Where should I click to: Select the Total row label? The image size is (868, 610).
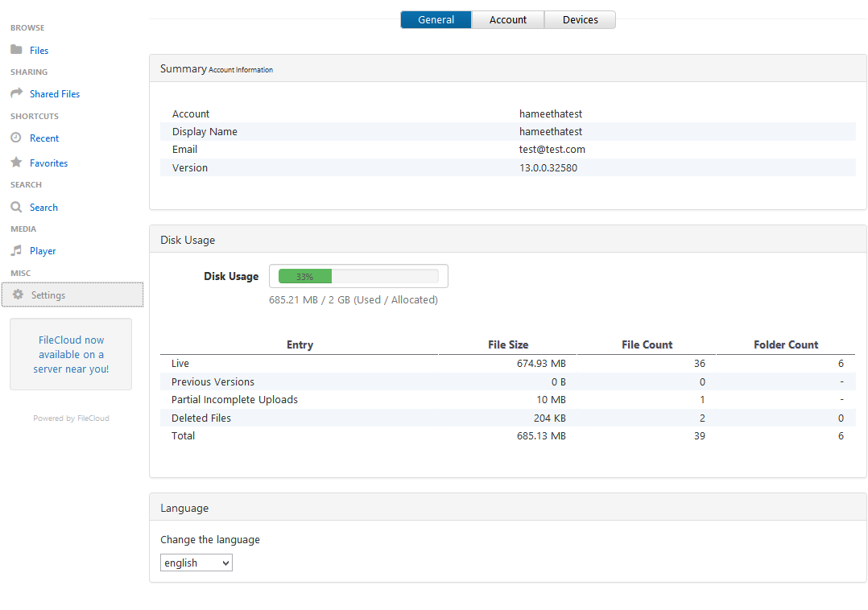tap(183, 436)
